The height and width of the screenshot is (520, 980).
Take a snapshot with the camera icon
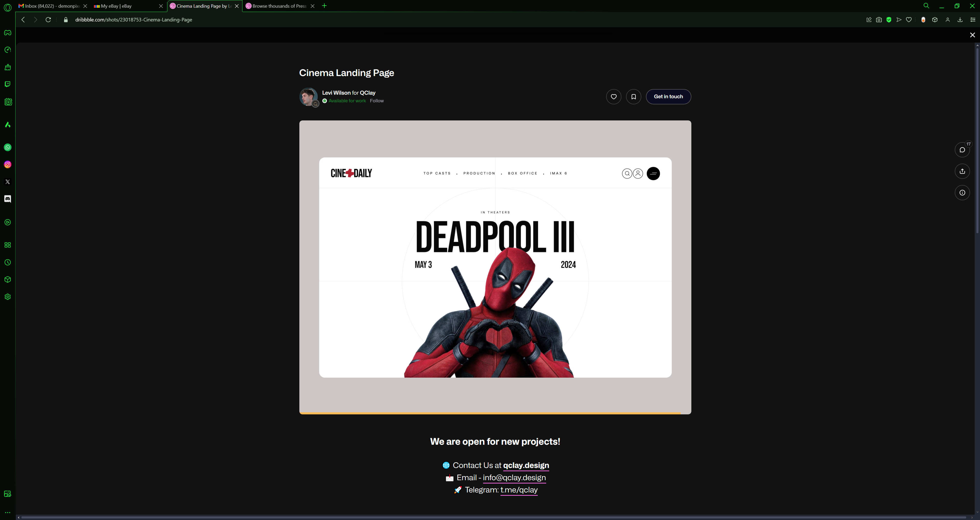point(879,20)
